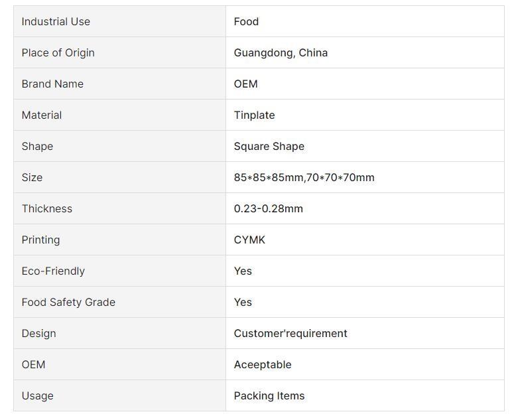
Task: Click the Usage row label
Action: pyautogui.click(x=38, y=396)
